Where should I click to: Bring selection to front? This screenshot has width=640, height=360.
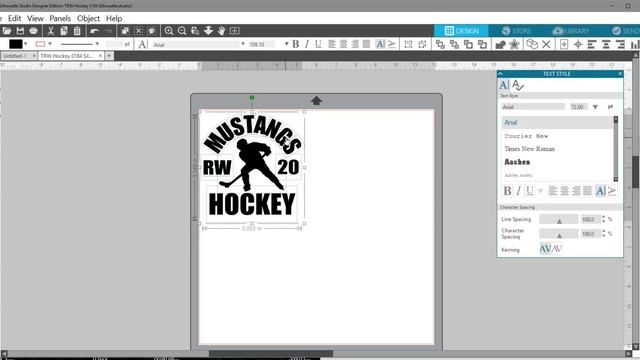[x=440, y=44]
